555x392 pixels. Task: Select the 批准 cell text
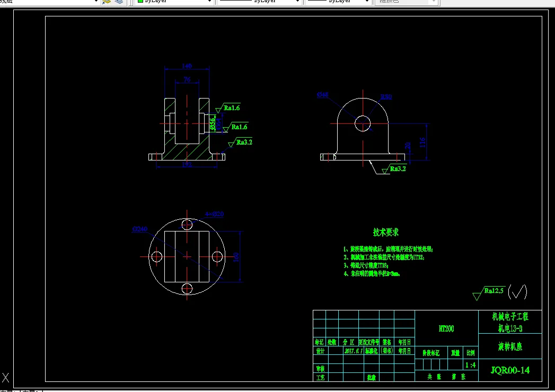371,378
